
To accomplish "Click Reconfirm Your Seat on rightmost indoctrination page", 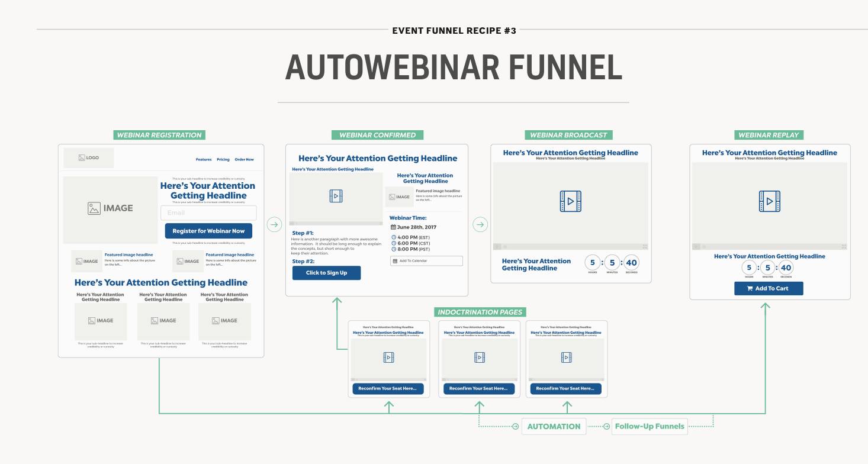I will point(567,389).
